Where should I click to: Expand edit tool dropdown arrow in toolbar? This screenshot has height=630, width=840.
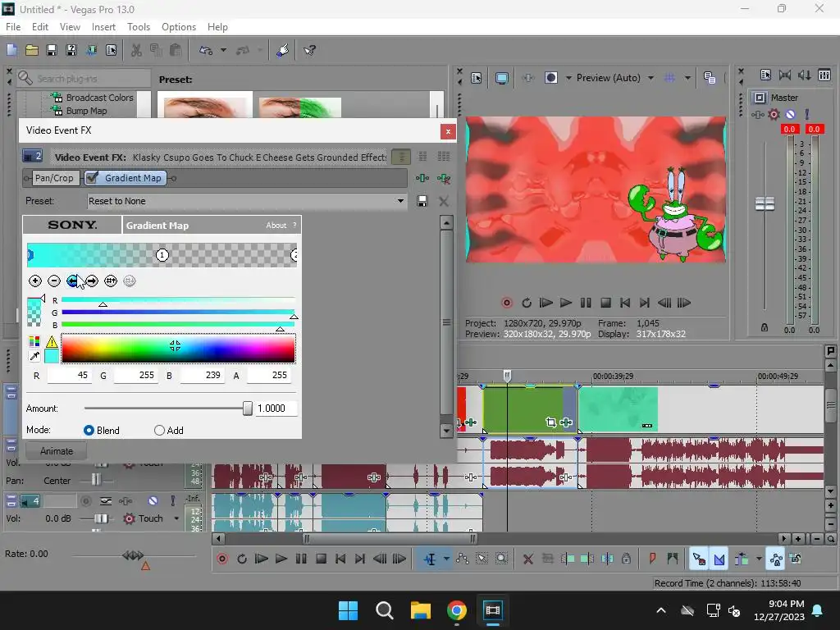point(446,559)
